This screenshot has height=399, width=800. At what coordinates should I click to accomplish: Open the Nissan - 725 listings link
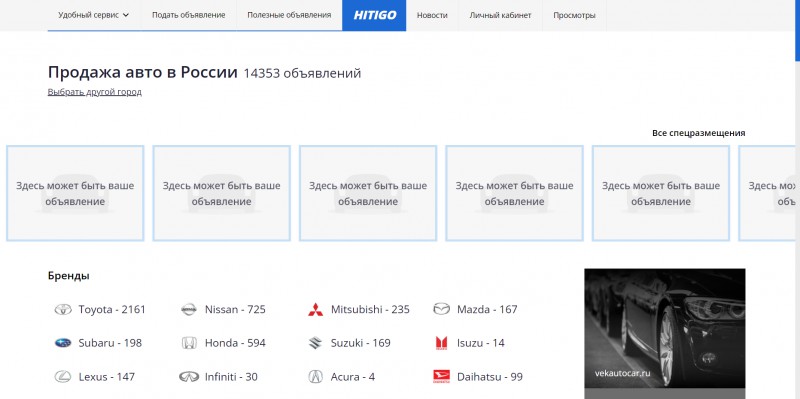point(235,309)
